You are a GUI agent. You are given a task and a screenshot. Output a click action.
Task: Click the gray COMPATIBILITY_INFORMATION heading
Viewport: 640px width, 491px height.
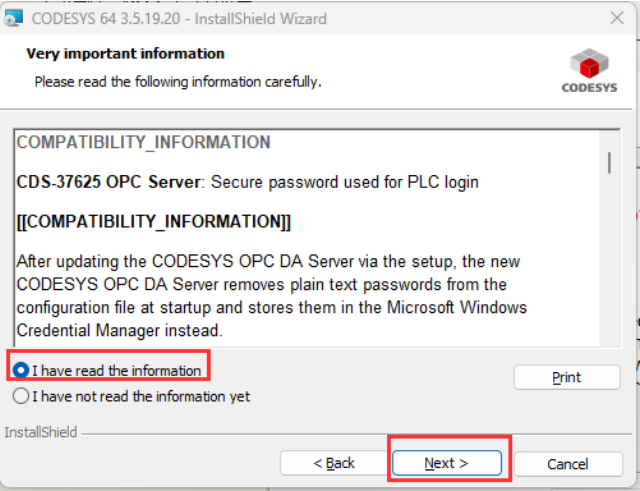(x=143, y=142)
